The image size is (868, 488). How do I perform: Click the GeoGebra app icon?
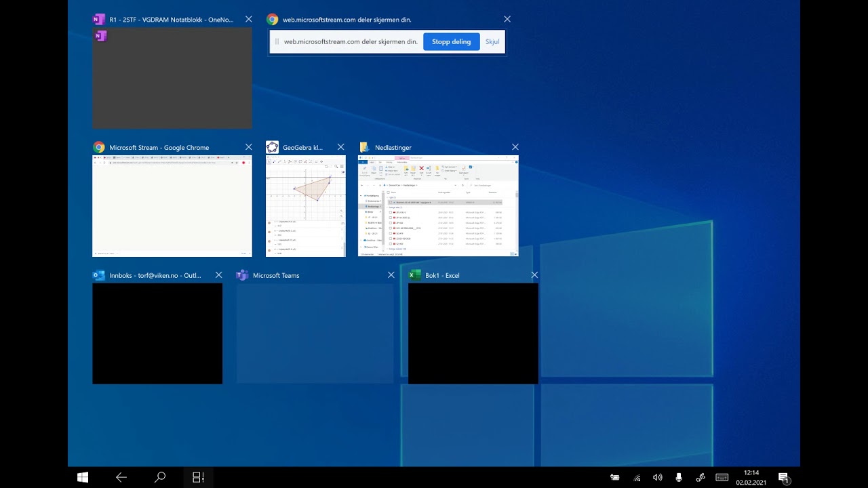click(273, 147)
